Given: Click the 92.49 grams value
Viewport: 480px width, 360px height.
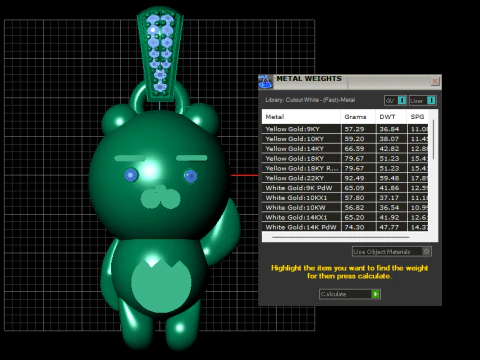Looking at the screenshot, I should 354,178.
